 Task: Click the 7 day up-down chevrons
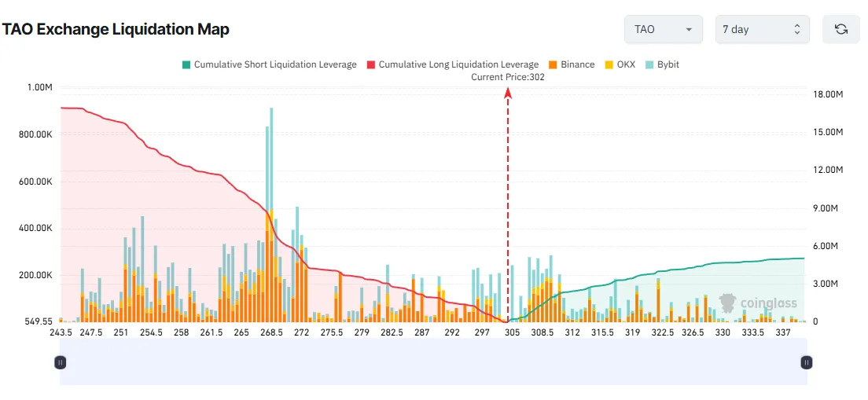coord(797,29)
